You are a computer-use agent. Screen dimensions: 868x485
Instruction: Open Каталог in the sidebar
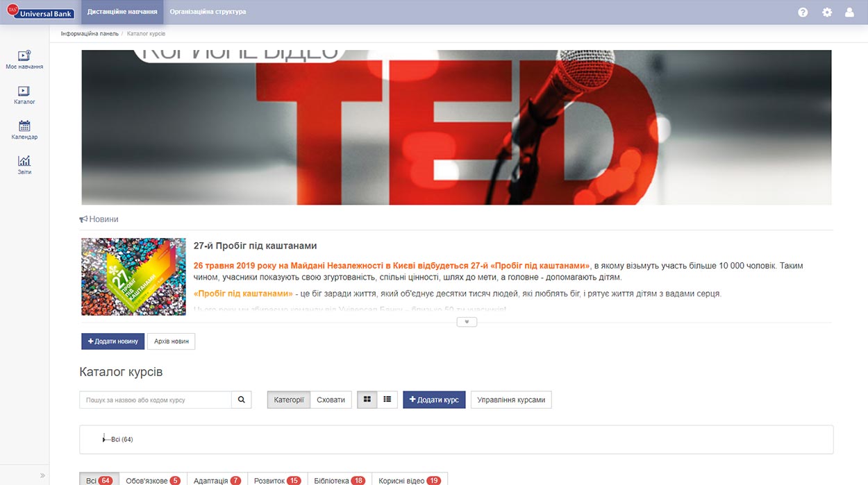pyautogui.click(x=24, y=95)
